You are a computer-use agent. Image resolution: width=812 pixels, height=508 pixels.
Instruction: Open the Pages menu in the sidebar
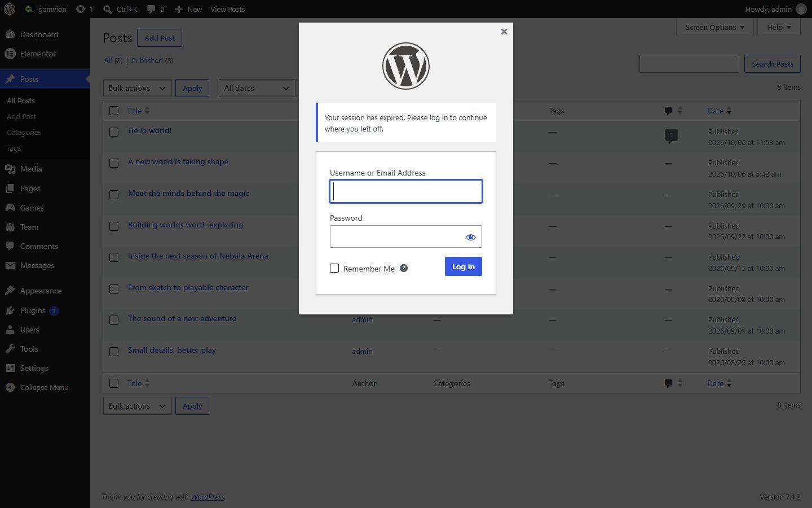[x=45, y=189]
